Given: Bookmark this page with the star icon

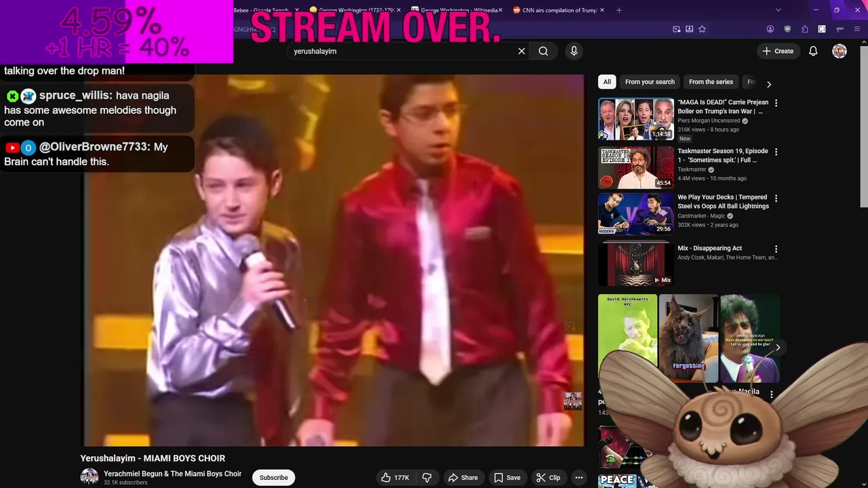Looking at the screenshot, I should pos(702,29).
